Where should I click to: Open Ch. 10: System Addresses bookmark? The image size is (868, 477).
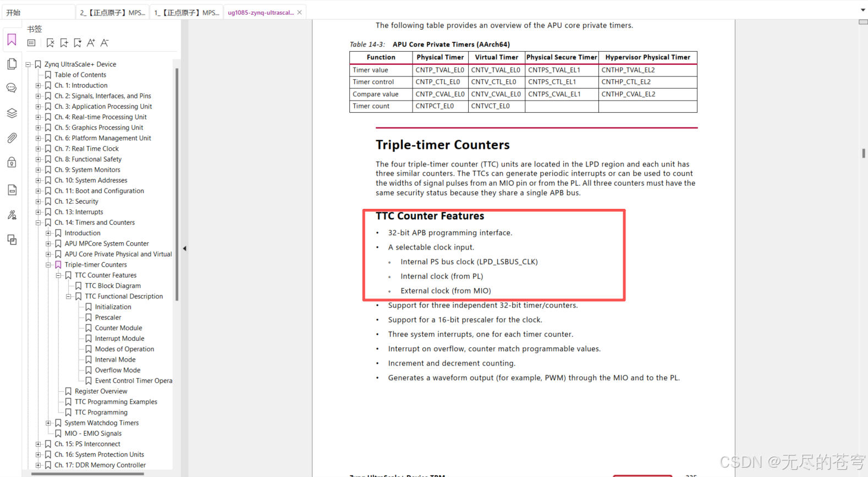point(91,180)
